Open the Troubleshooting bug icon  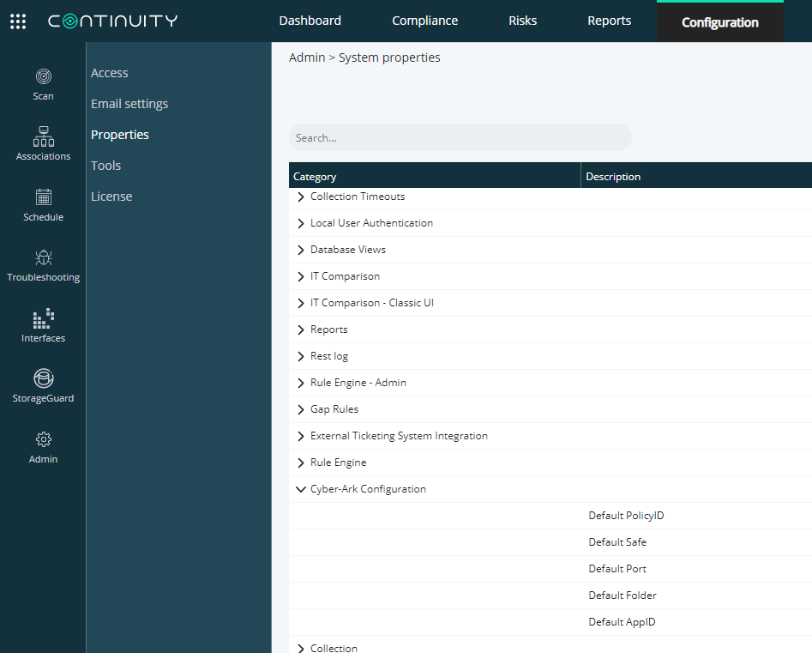[44, 257]
